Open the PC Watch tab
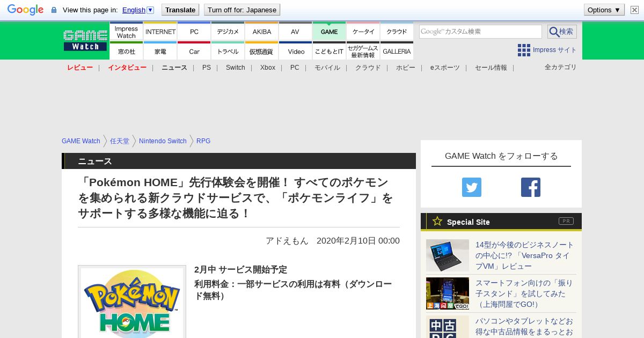644x338 pixels. pos(194,32)
